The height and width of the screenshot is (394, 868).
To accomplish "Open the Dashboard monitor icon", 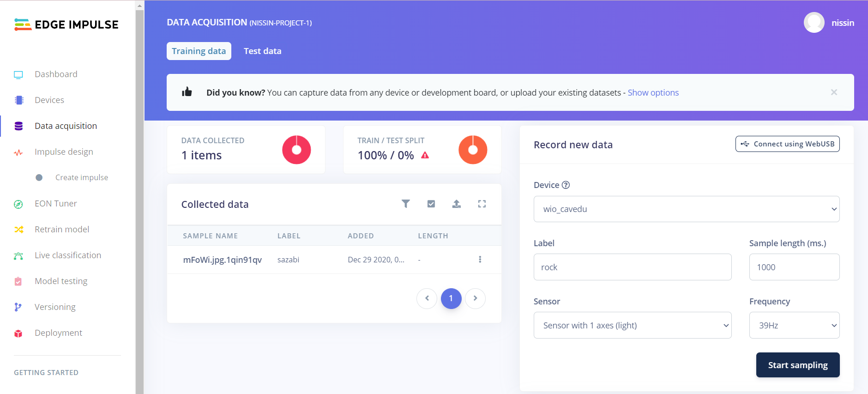I will point(18,74).
